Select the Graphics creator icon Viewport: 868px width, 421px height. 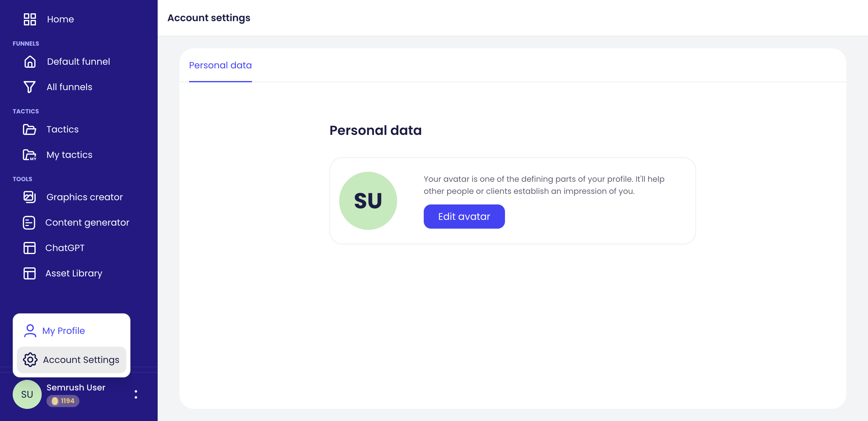(29, 197)
